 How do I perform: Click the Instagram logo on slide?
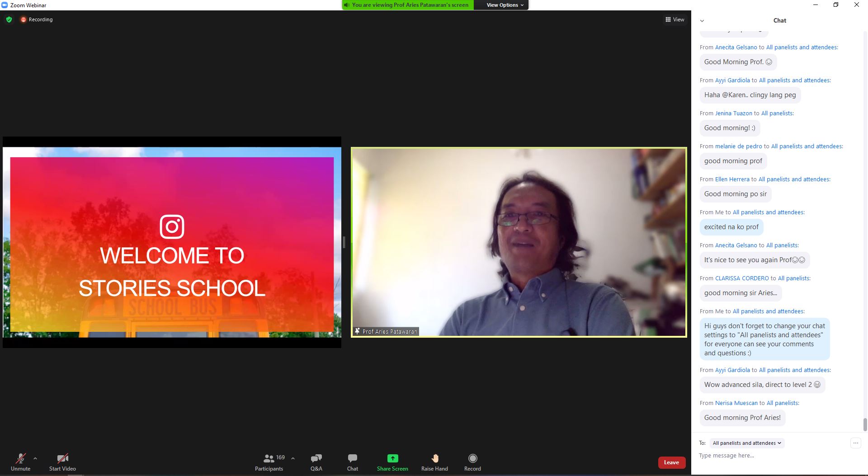point(172,226)
